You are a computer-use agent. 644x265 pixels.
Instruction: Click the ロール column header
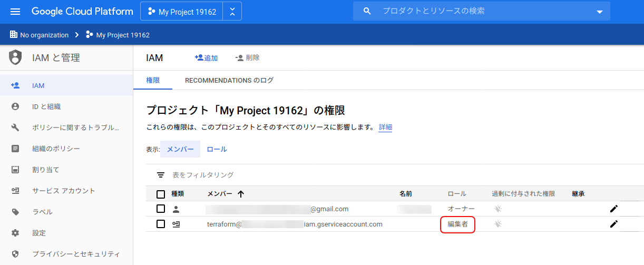coord(457,194)
